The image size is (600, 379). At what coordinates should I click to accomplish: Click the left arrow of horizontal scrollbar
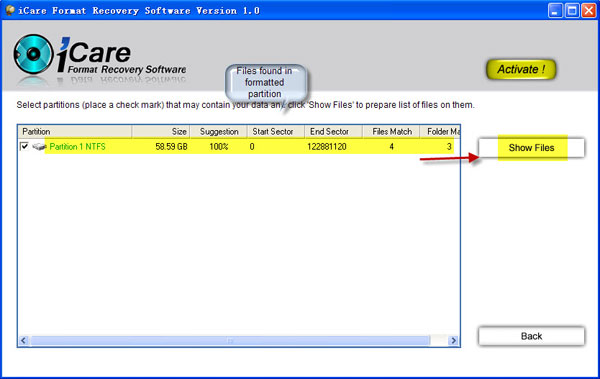24,340
